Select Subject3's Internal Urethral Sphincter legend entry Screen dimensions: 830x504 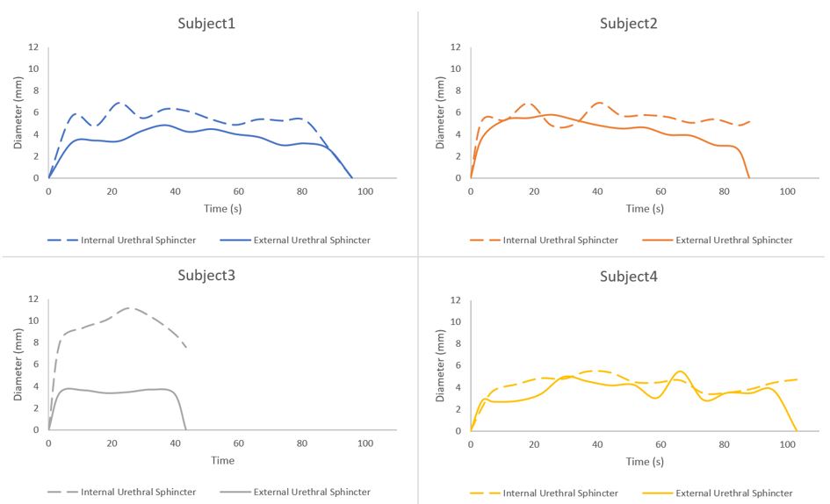138,492
